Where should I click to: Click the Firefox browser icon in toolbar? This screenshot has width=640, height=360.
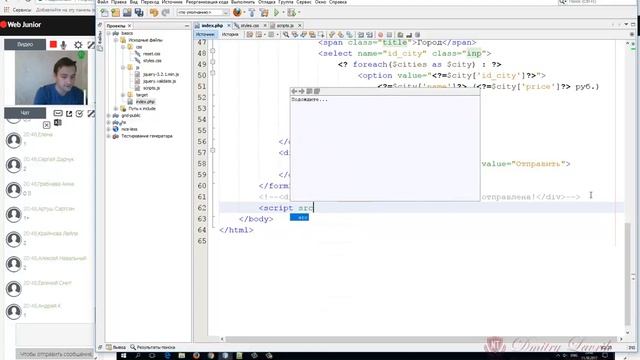coord(237,12)
